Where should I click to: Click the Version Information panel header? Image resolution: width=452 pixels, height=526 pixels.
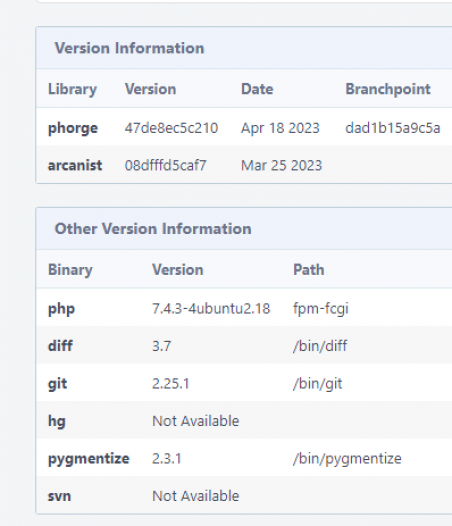pyautogui.click(x=129, y=48)
